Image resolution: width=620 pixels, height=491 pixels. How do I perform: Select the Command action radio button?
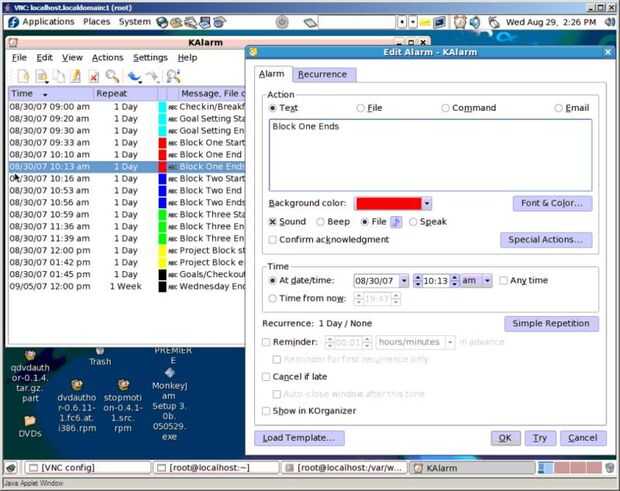(445, 108)
